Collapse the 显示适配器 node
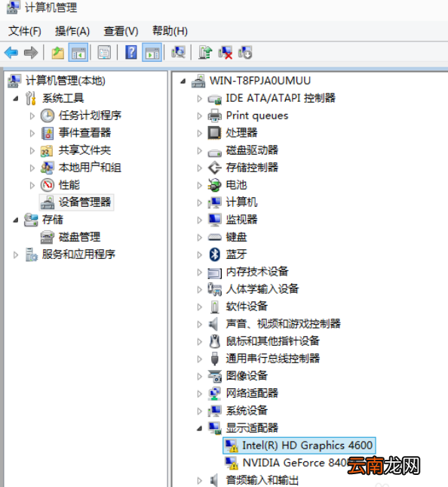The height and width of the screenshot is (487, 448). point(200,429)
